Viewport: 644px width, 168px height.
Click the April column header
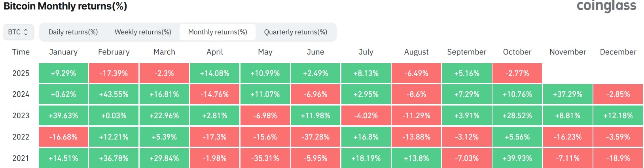(215, 52)
